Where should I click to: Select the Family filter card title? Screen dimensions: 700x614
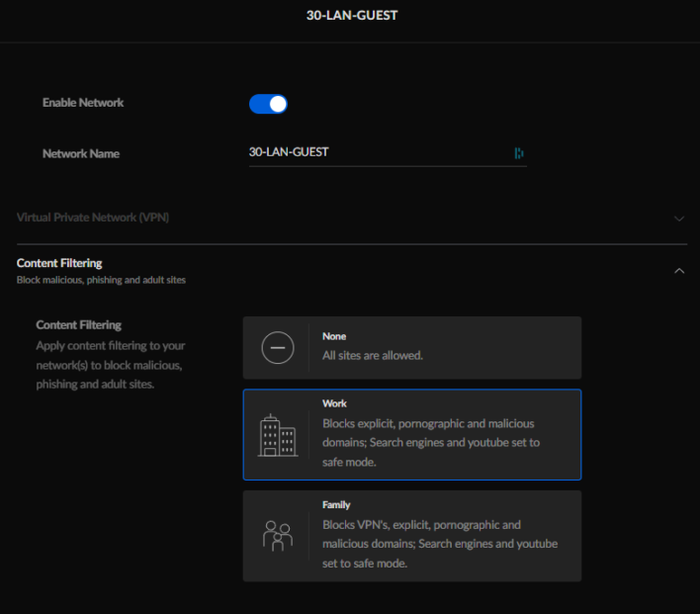[336, 504]
